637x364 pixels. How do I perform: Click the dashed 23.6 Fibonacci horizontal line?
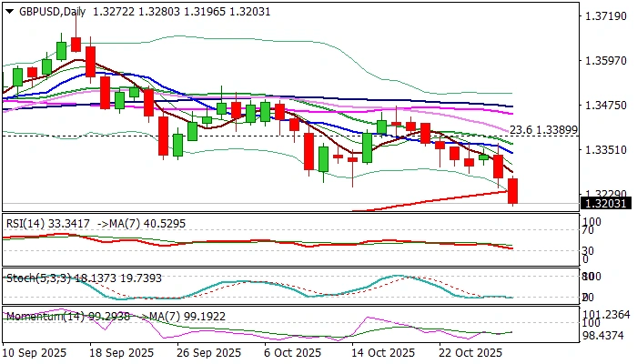click(273, 136)
